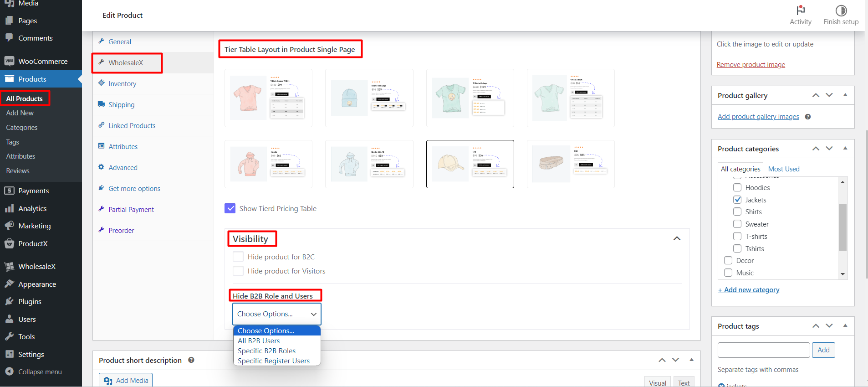Click the Analytics bar chart icon

point(9,208)
